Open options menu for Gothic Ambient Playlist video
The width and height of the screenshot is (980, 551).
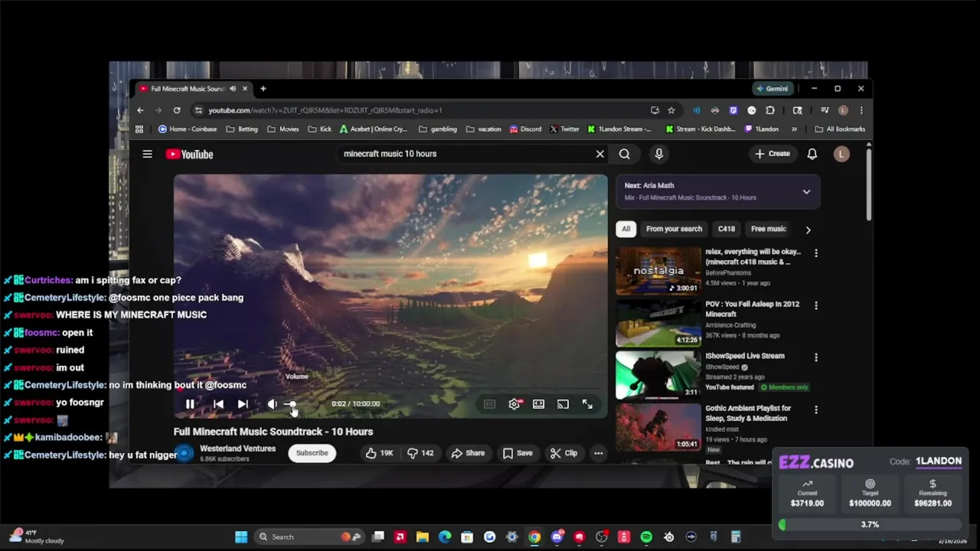click(816, 409)
